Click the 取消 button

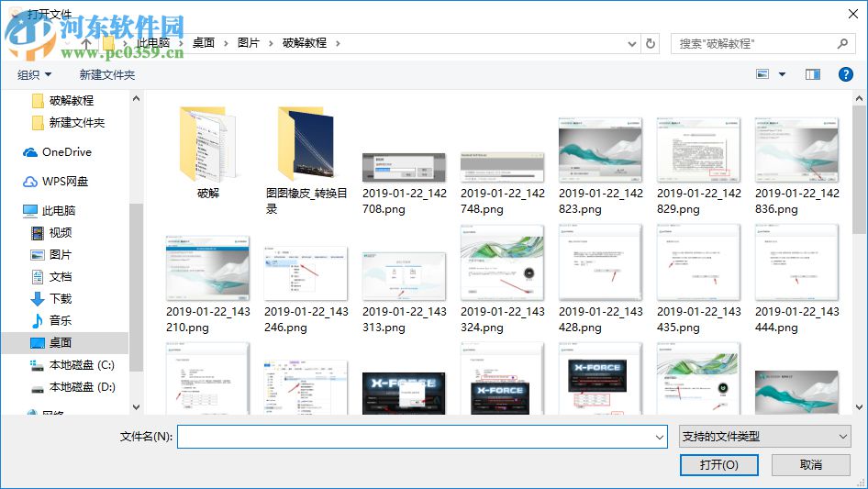pos(811,464)
